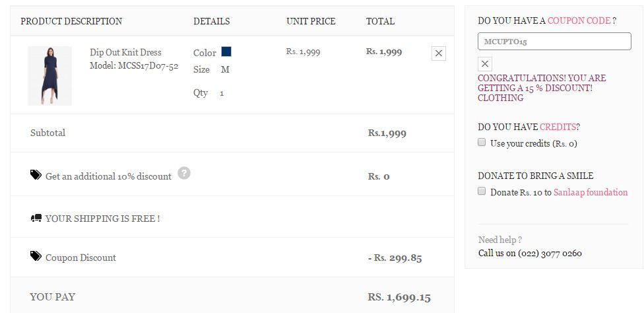This screenshot has height=313, width=644.
Task: Click the free shipping truck icon
Action: 36,218
